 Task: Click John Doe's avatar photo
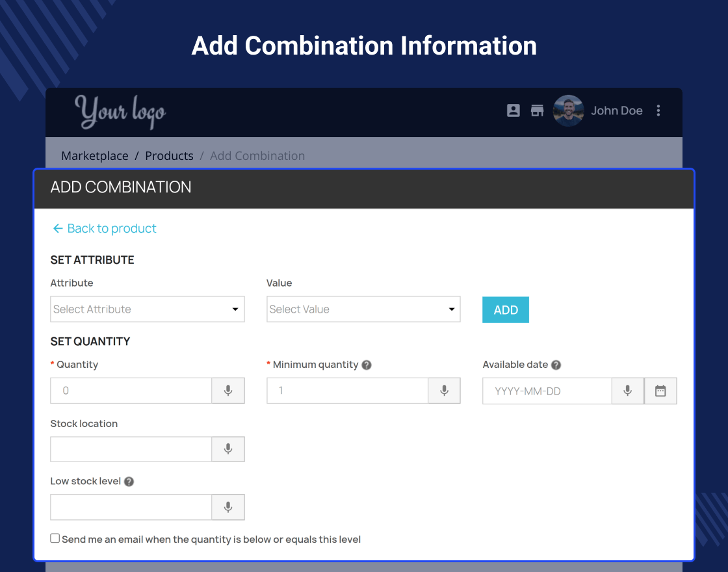[x=568, y=110]
